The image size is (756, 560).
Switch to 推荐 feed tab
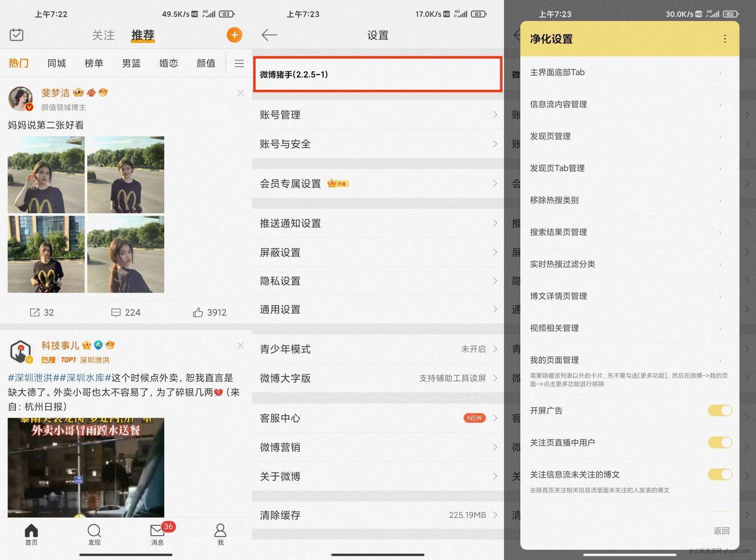(143, 35)
